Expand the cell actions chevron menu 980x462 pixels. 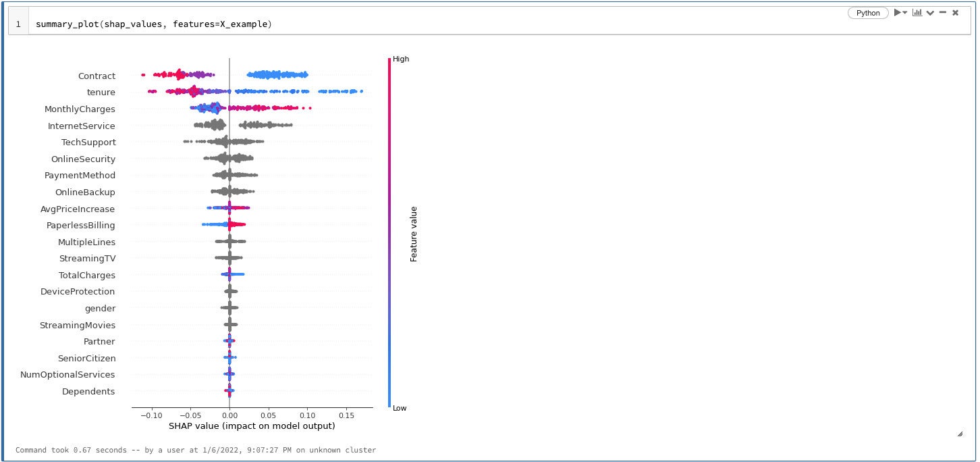[x=930, y=13]
